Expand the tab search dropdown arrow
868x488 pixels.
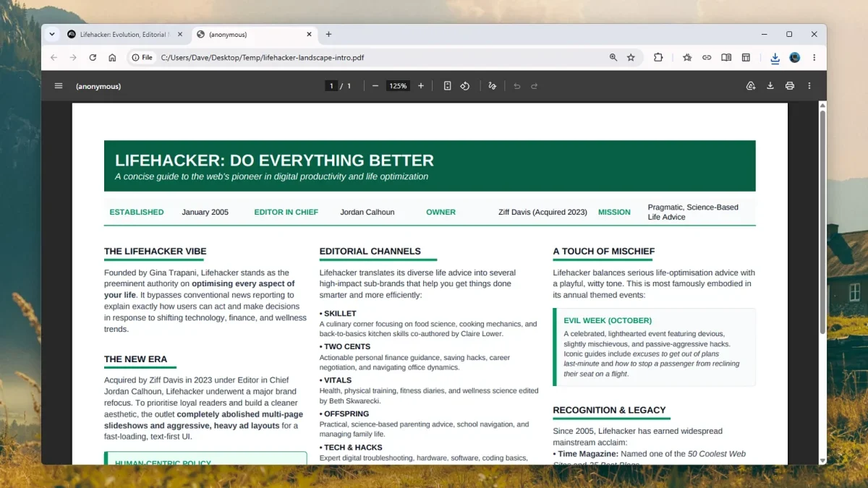(52, 34)
